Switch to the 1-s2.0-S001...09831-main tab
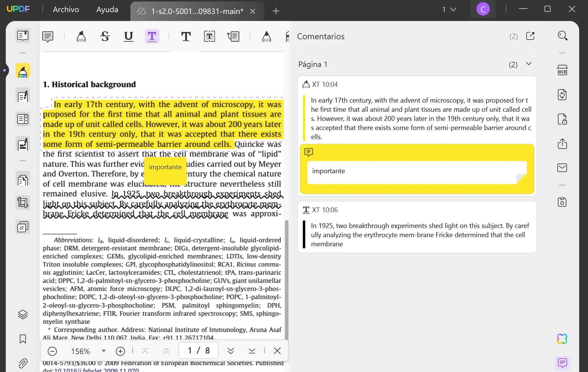This screenshot has width=588, height=372. pyautogui.click(x=197, y=11)
